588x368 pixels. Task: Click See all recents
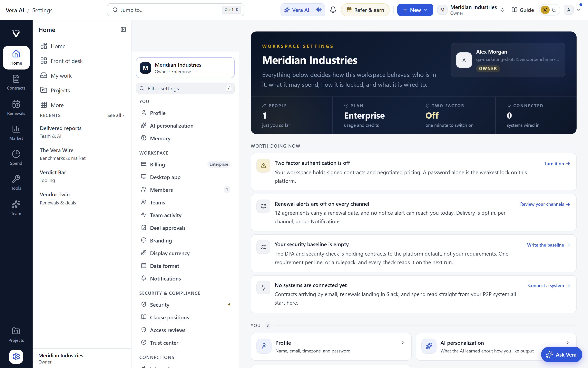pyautogui.click(x=115, y=115)
